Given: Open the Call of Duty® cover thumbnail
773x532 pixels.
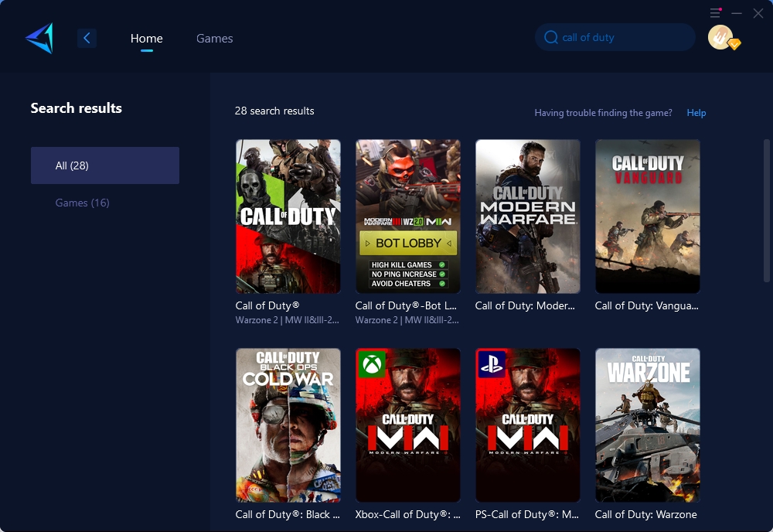Looking at the screenshot, I should [x=288, y=217].
